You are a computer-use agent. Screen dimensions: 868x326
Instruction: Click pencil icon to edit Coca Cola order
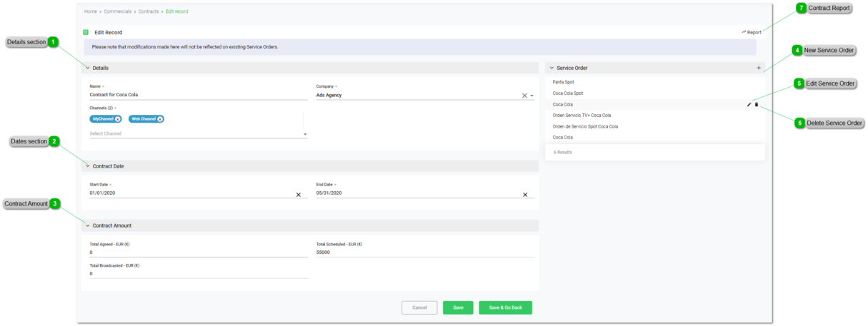tap(749, 105)
